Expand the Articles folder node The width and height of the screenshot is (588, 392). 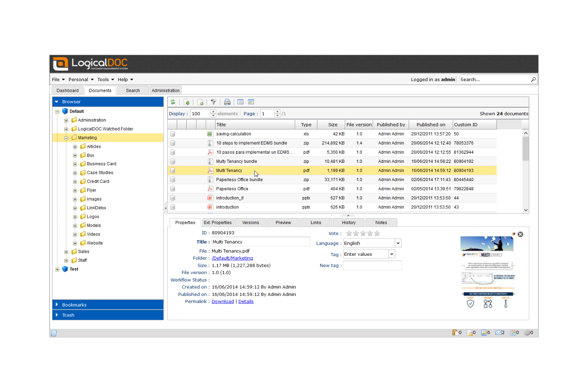click(x=75, y=147)
